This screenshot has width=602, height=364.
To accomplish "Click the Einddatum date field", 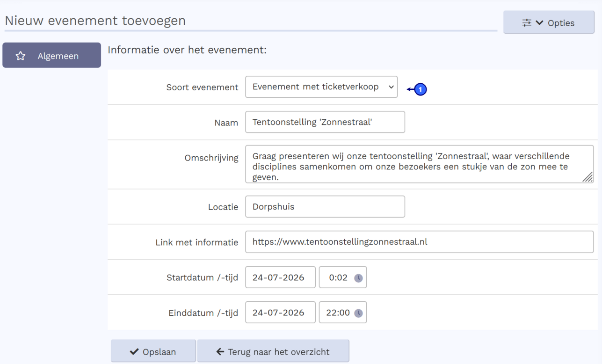I will pos(280,313).
